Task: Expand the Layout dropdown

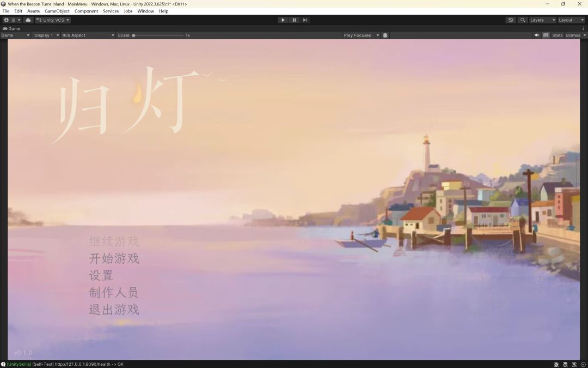Action: point(571,20)
